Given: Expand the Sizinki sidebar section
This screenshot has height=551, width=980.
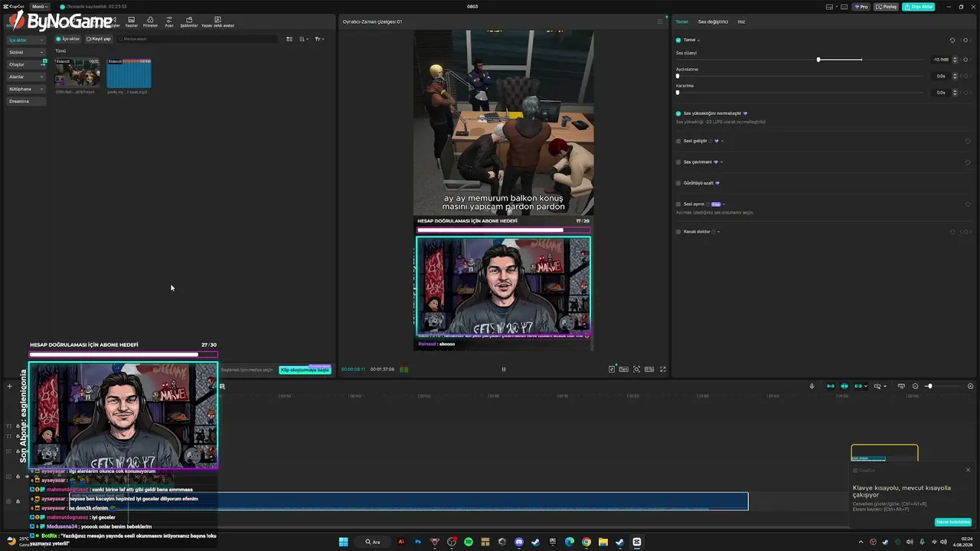Looking at the screenshot, I should pyautogui.click(x=26, y=52).
